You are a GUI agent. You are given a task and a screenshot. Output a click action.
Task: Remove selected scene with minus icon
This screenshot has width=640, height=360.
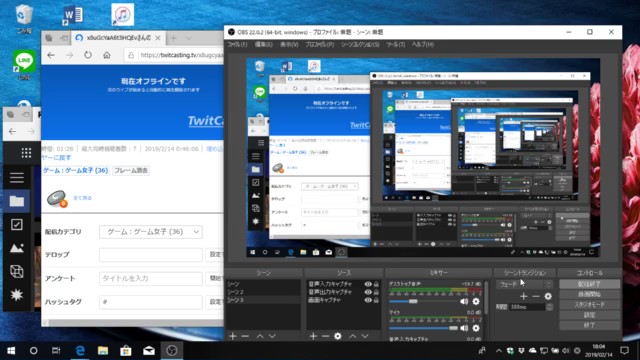click(245, 336)
